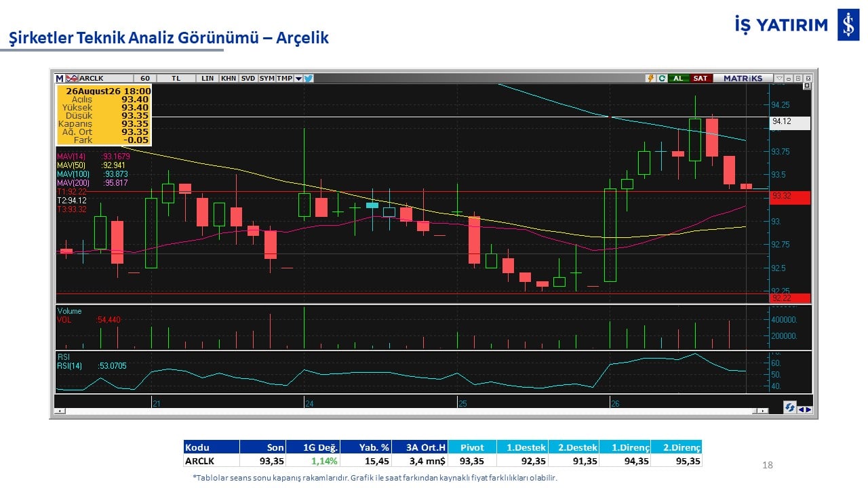Click the 94.12 price label on axis

(791, 123)
